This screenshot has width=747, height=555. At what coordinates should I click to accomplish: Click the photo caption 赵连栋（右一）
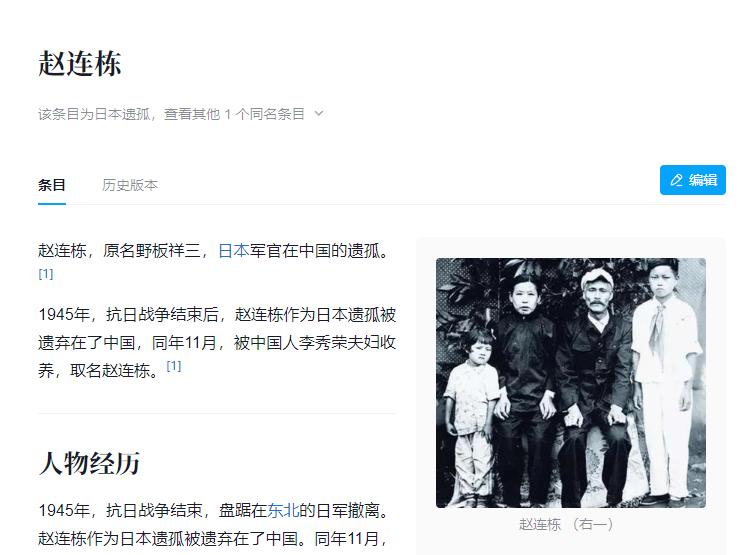click(566, 525)
